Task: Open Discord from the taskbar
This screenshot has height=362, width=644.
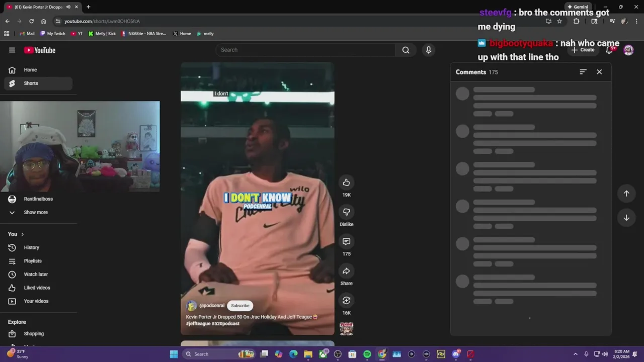Action: [456, 354]
